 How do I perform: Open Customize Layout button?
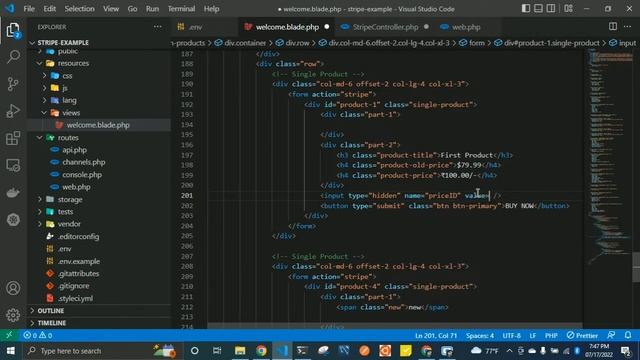[568, 9]
